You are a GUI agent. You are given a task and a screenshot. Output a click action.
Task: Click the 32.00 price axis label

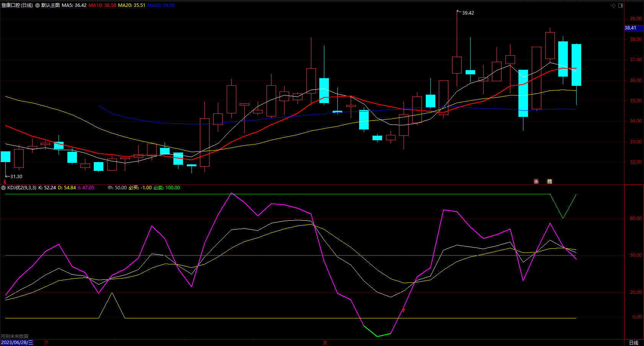point(636,162)
